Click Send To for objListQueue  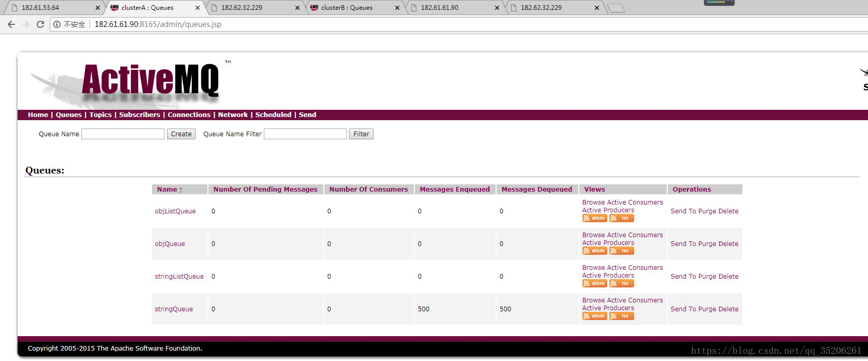(x=683, y=211)
